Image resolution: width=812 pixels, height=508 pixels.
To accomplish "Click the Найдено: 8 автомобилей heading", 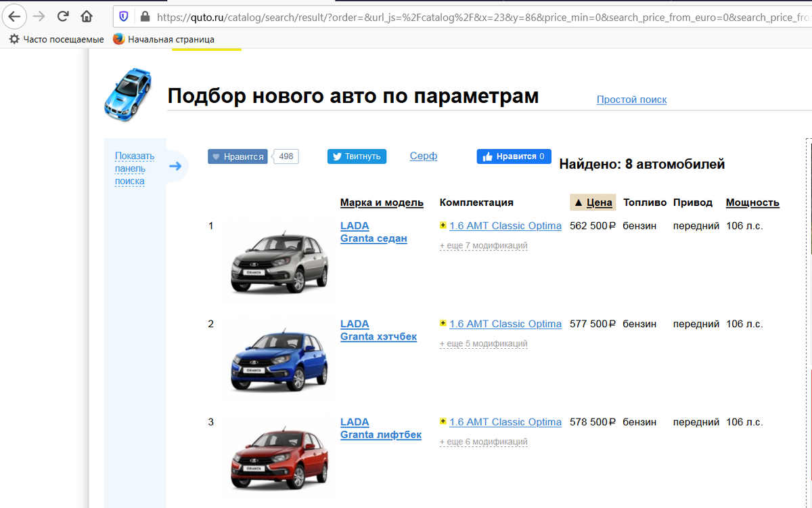I will [x=642, y=164].
